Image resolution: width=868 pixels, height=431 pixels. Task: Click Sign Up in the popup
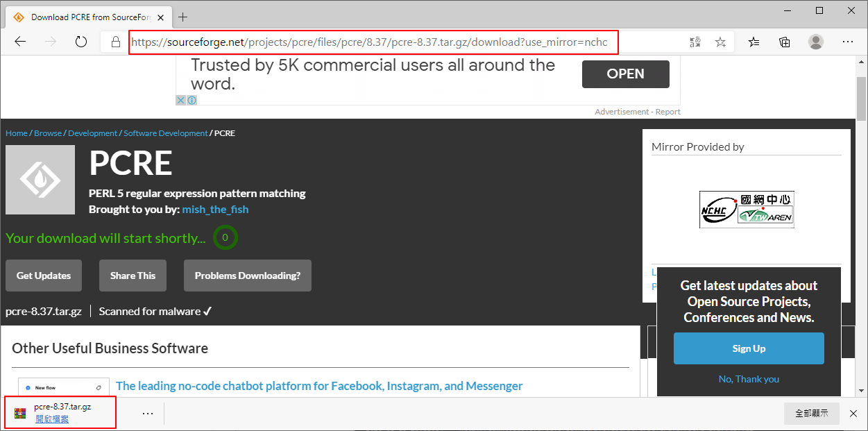coord(749,348)
